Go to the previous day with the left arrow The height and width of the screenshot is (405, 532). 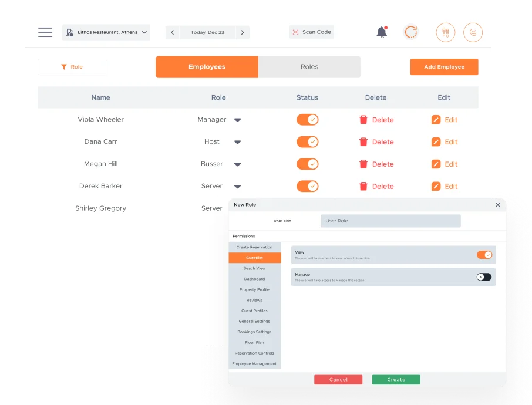coord(173,32)
